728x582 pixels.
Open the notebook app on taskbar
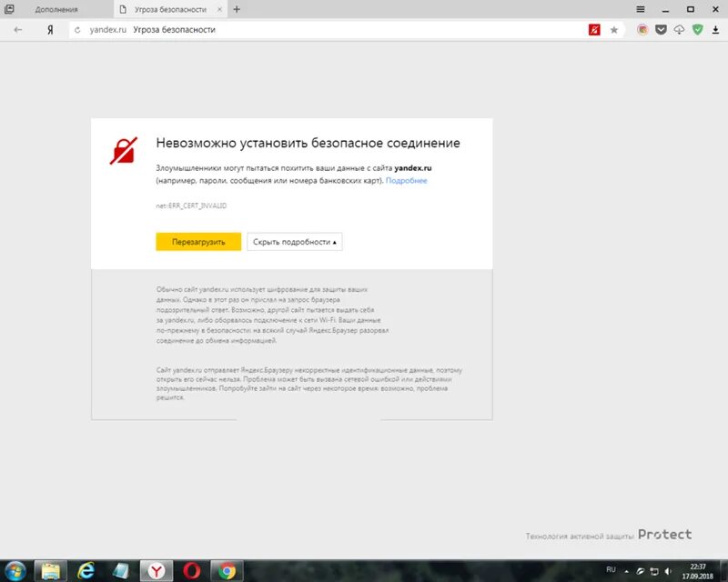(121, 571)
